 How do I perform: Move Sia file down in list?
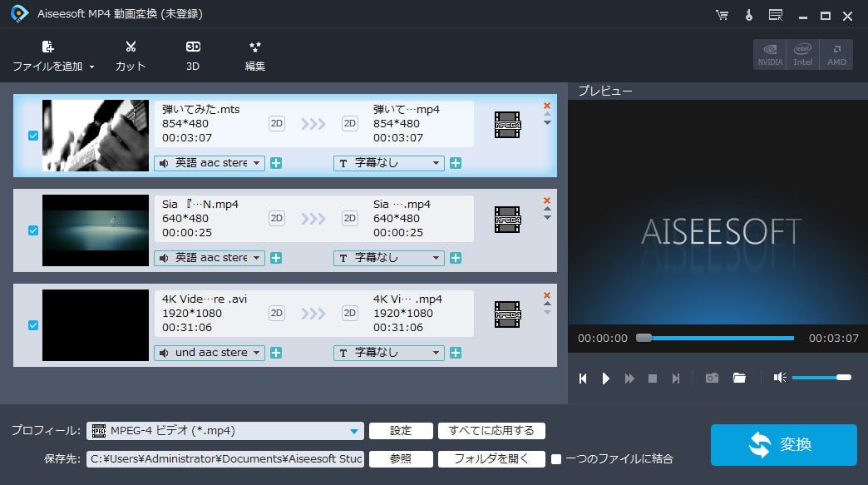[547, 218]
